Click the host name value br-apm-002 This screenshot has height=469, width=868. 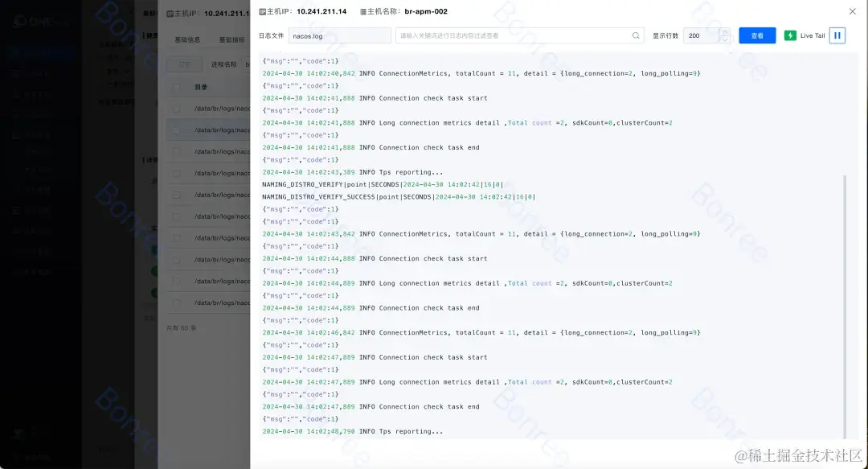pos(426,11)
